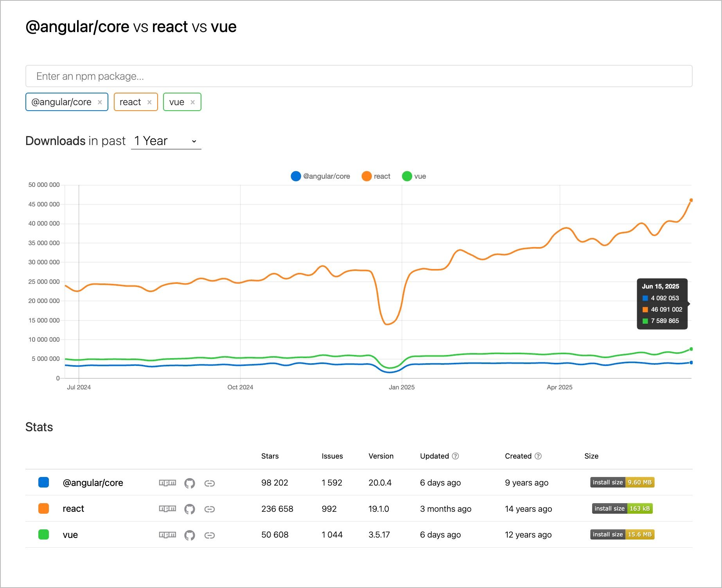The width and height of the screenshot is (722, 588).
Task: Click the Oct 2024 x-axis label
Action: (240, 387)
